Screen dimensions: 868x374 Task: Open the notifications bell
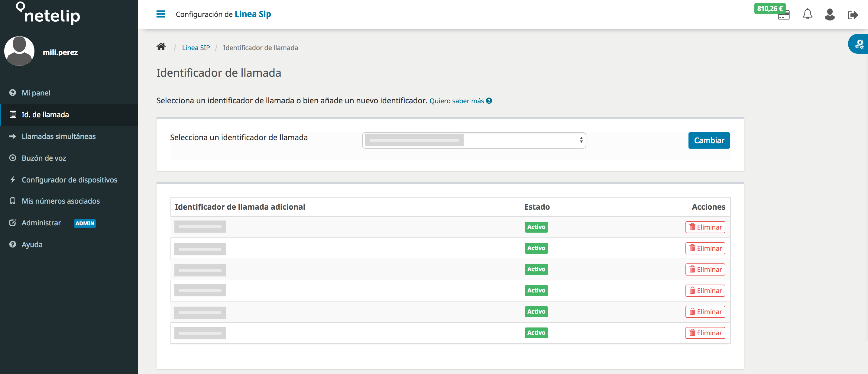807,14
